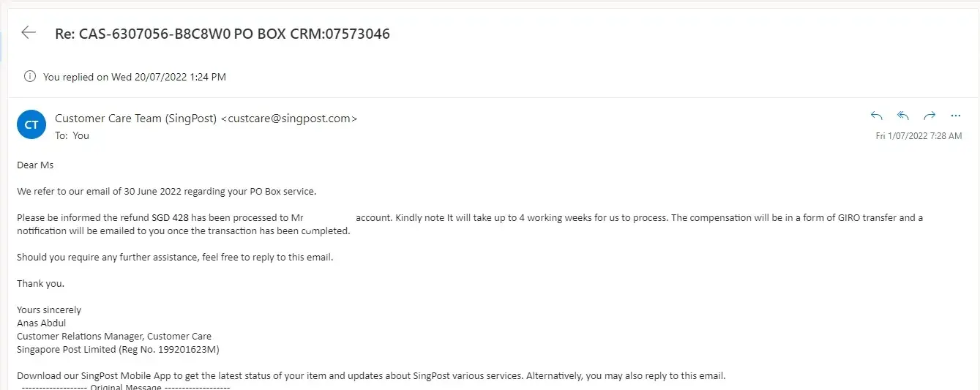The image size is (980, 390).
Task: Click the "Dear Ms" greeting line
Action: [35, 165]
